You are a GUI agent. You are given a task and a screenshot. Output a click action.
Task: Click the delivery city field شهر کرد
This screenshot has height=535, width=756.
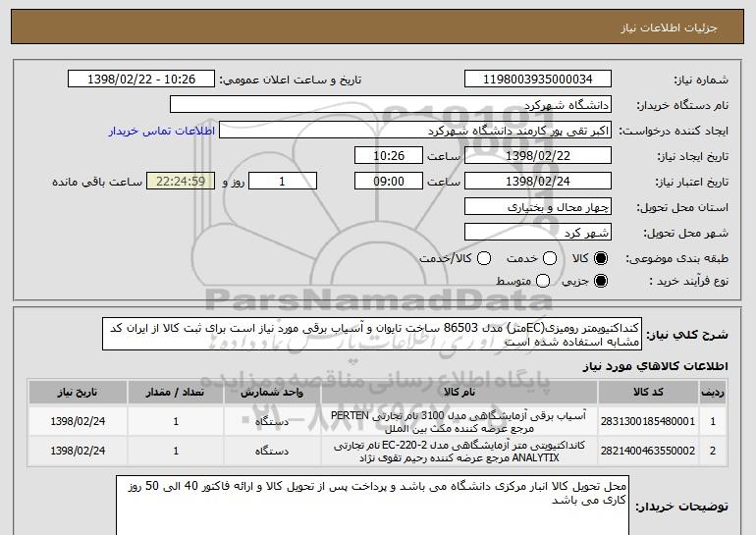(x=538, y=233)
